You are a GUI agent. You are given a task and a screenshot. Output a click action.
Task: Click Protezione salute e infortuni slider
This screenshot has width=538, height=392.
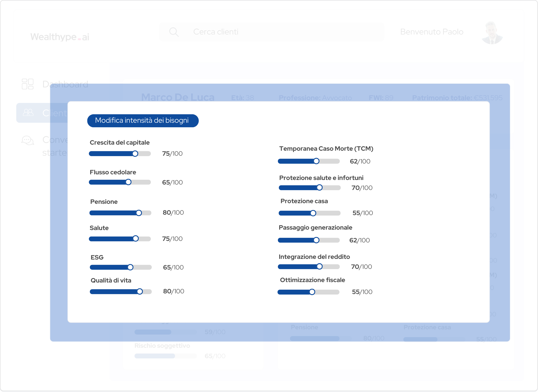[x=320, y=188]
